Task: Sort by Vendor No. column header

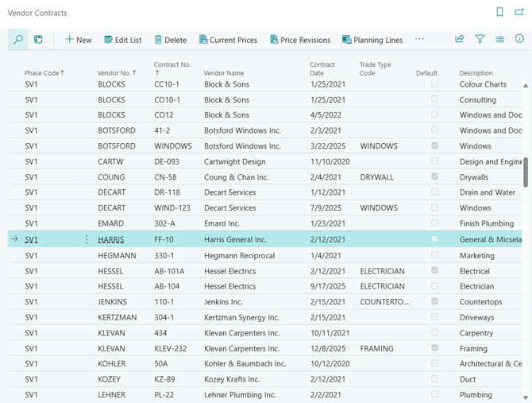Action: point(117,73)
